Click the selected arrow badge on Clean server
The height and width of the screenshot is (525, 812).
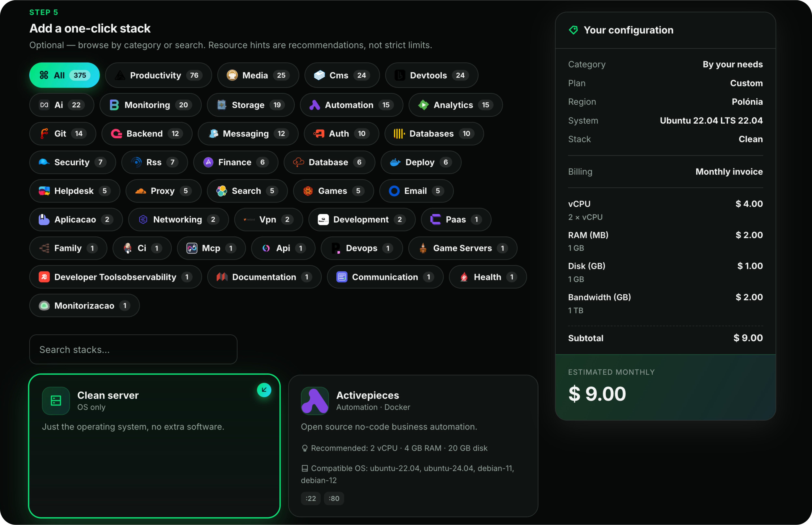tap(264, 390)
